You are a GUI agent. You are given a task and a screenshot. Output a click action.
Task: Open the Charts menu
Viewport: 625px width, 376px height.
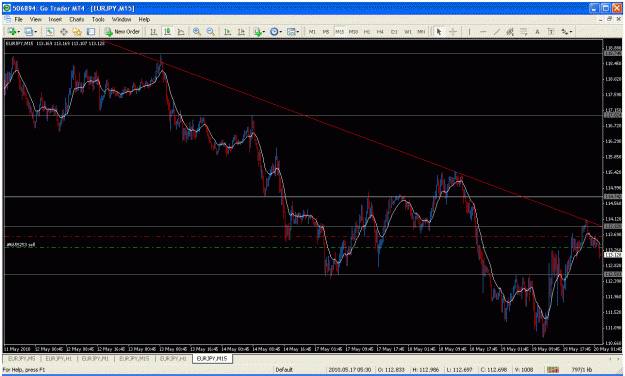coord(77,19)
